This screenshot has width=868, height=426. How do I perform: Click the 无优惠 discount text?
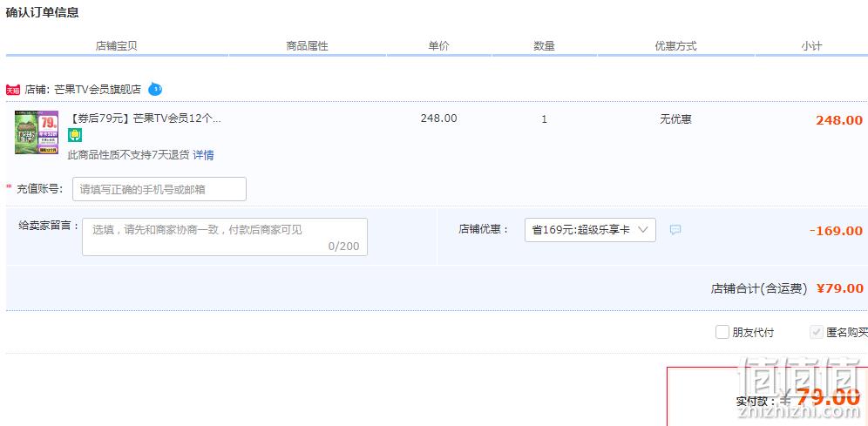coord(675,119)
